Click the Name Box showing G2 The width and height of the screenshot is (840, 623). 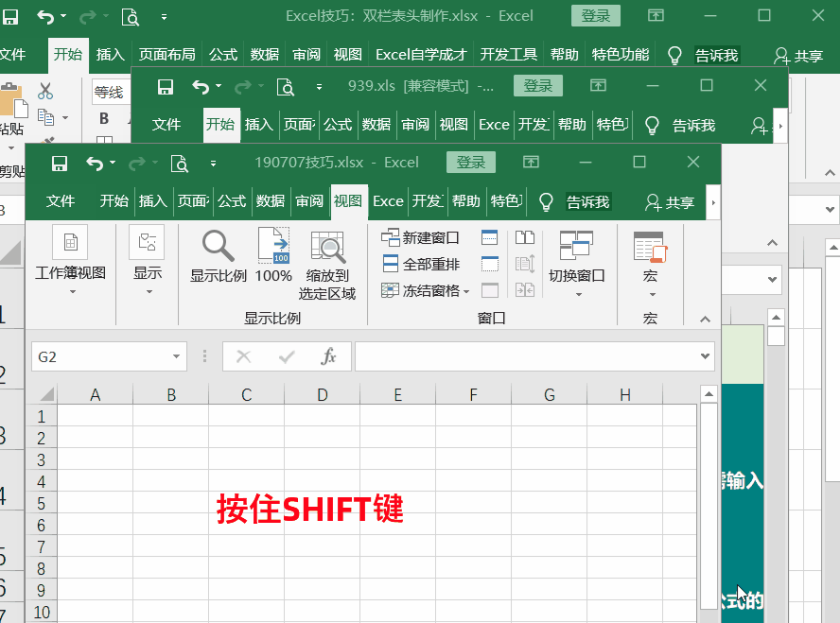[x=102, y=356]
